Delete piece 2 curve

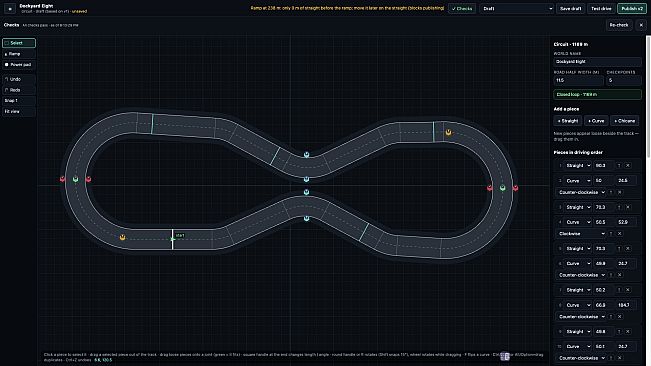pos(619,192)
